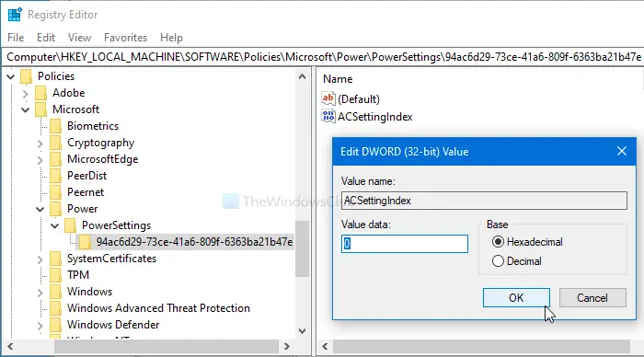Confirm the dialog with OK
The height and width of the screenshot is (357, 644).
[516, 297]
